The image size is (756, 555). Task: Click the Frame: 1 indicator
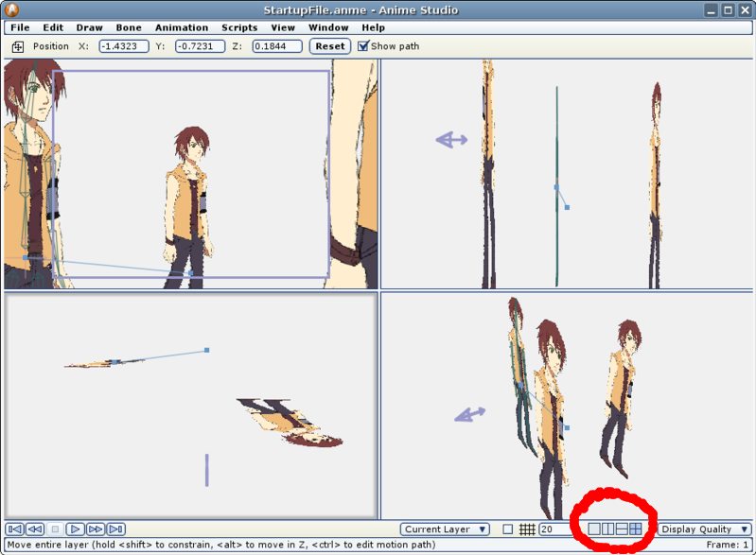(727, 545)
